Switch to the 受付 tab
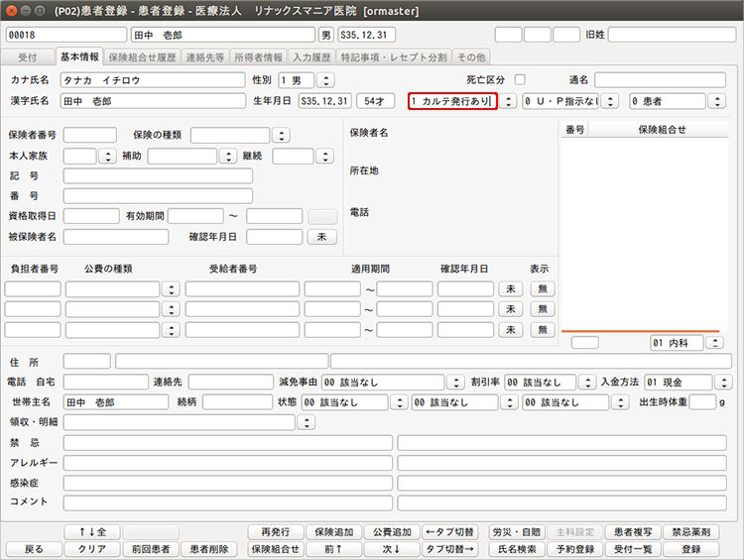744x560 pixels. (x=28, y=57)
